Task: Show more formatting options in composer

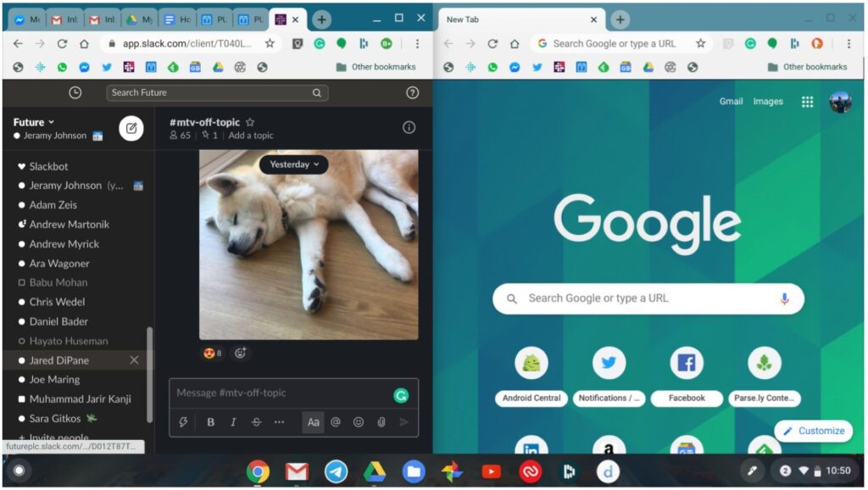Action: pyautogui.click(x=279, y=422)
